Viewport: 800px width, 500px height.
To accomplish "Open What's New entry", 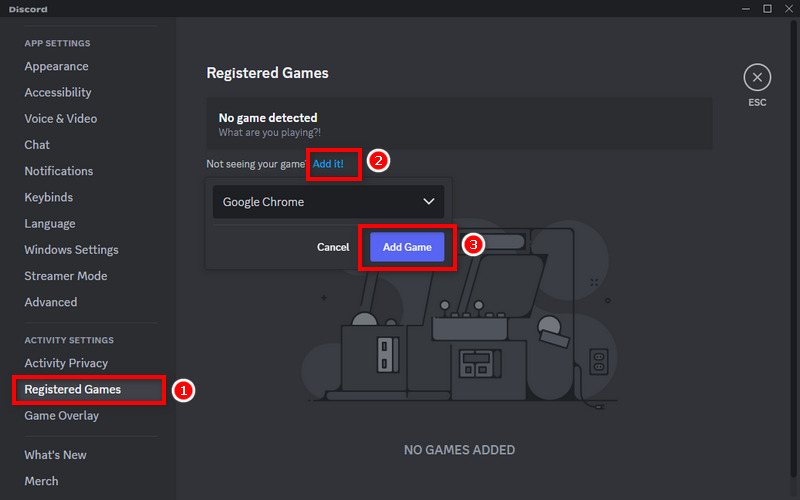I will (55, 455).
